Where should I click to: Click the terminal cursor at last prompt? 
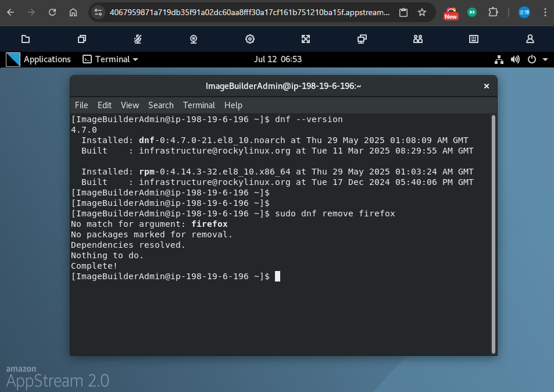coord(277,276)
